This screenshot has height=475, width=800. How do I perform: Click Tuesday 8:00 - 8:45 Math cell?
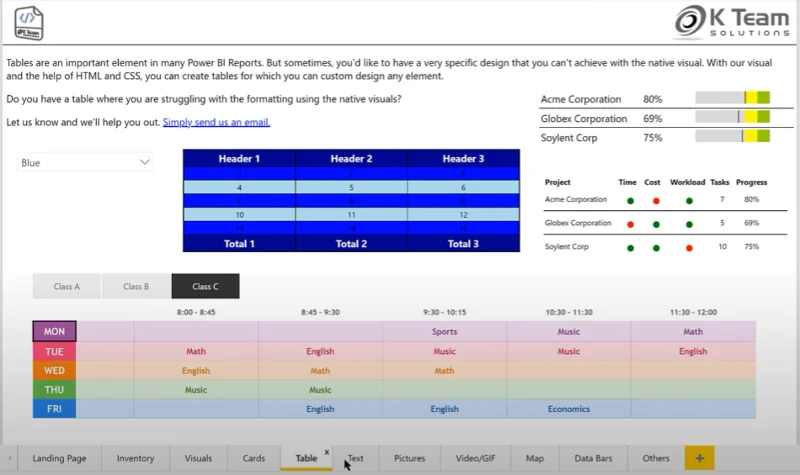[196, 352]
